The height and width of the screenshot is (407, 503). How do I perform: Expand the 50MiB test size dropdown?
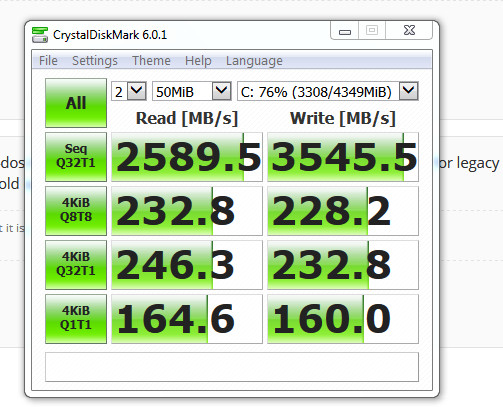(x=192, y=91)
